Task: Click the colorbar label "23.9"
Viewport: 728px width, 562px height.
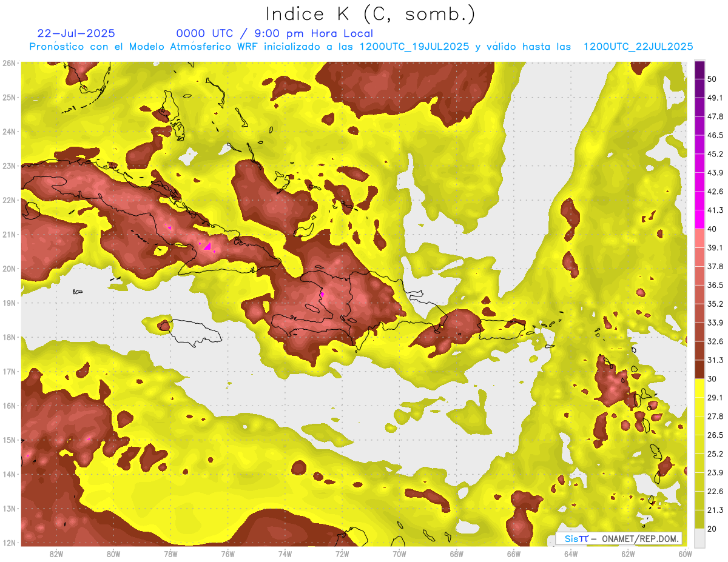Action: click(715, 472)
